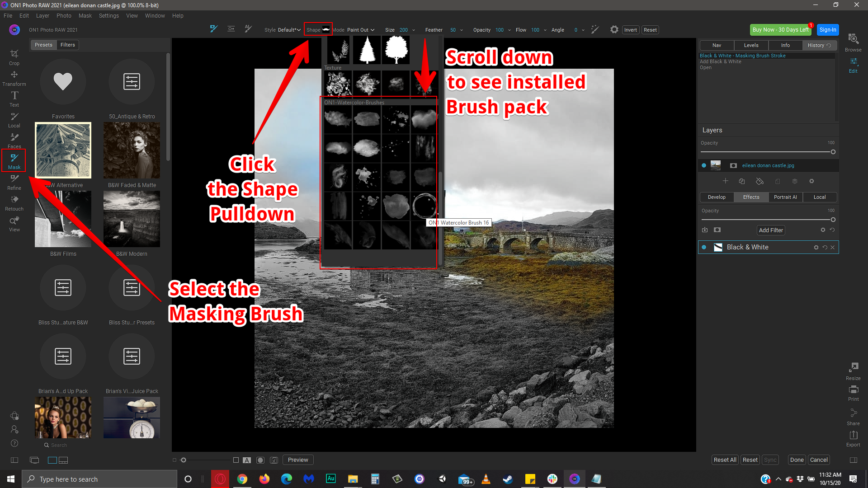868x488 pixels.
Task: Toggle the clipping 'A' overlay icon
Action: pyautogui.click(x=247, y=460)
